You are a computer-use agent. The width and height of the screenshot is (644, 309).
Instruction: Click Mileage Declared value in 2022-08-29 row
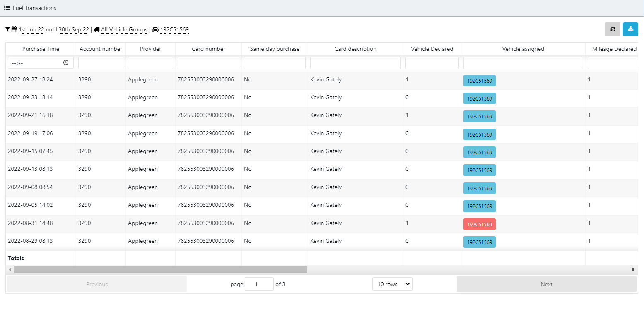(x=589, y=241)
